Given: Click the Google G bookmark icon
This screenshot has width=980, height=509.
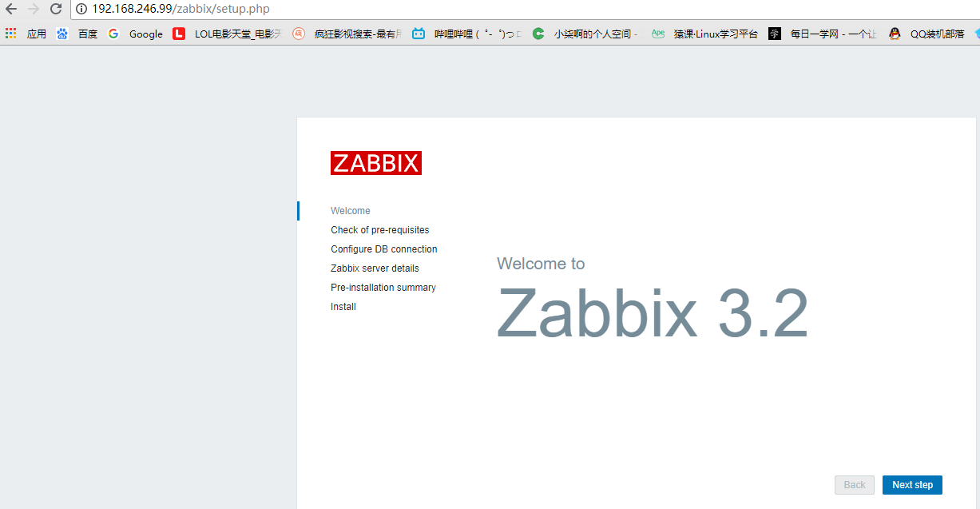Looking at the screenshot, I should (x=113, y=34).
